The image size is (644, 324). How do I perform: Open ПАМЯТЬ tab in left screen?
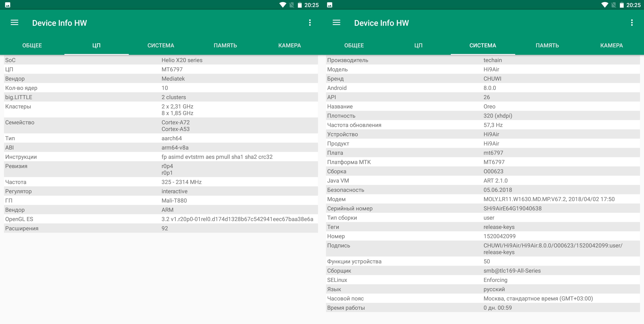[225, 45]
